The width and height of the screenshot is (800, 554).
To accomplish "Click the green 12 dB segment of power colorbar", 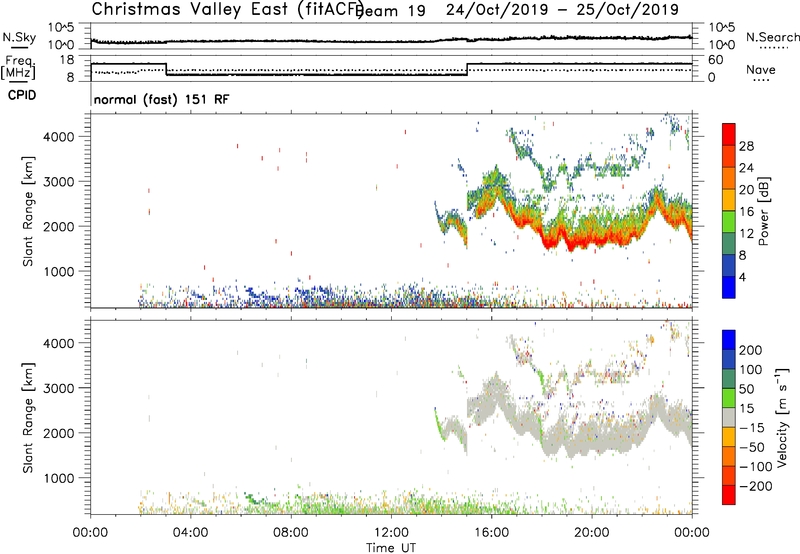I will [729, 222].
